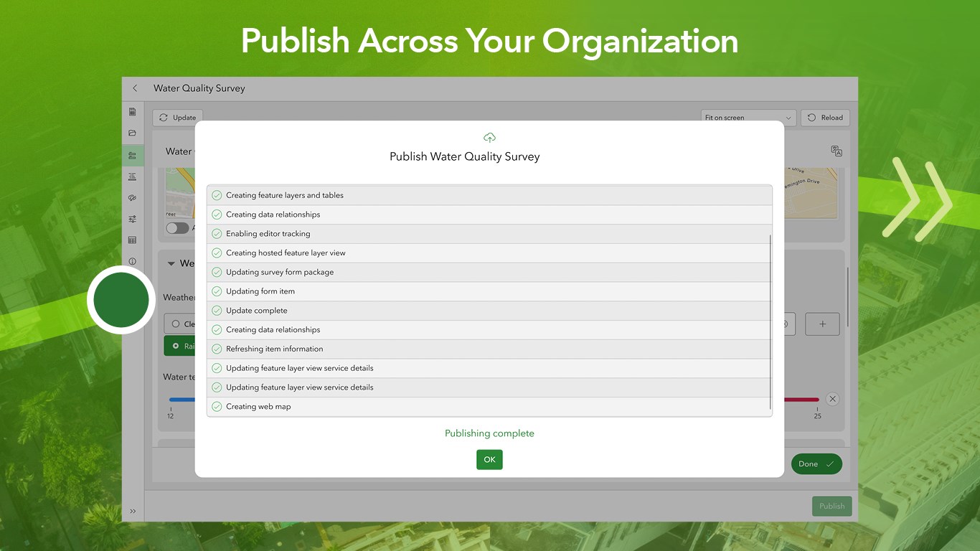Click the language translation icon
980x551 pixels.
837,151
